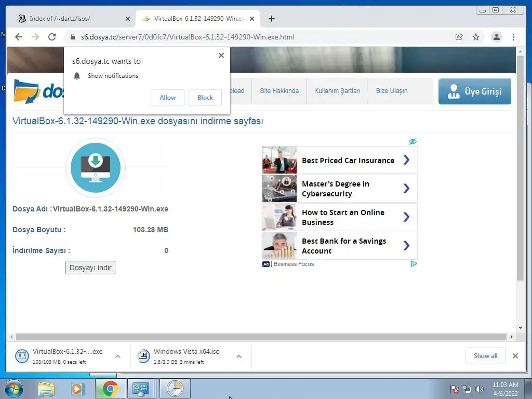This screenshot has width=532, height=399.
Task: Expand options for Windows Vista x64.iso download
Action: click(239, 356)
